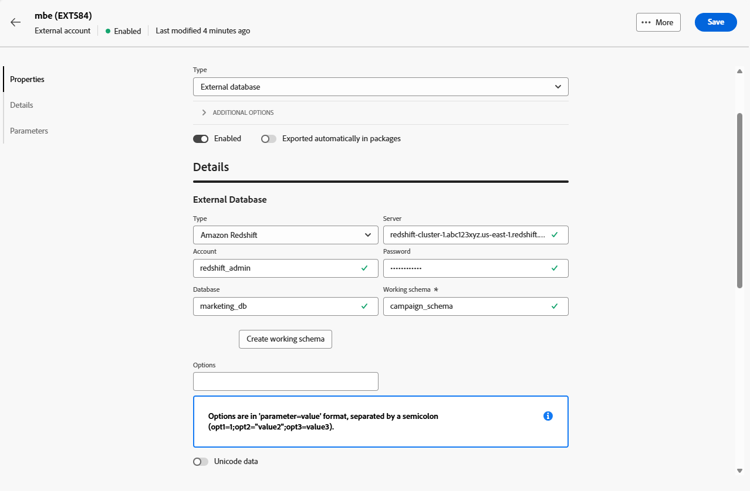The height and width of the screenshot is (491, 750).
Task: Switch to the Details tab
Action: click(22, 105)
